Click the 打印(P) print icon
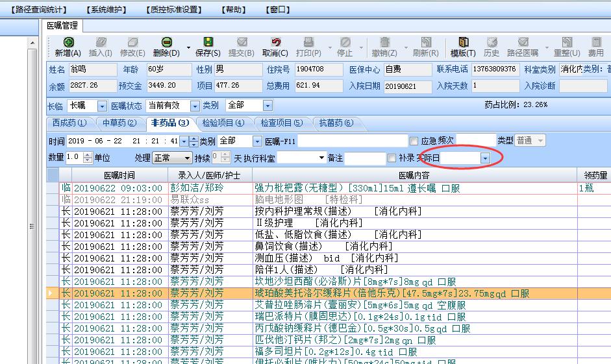 coord(308,42)
